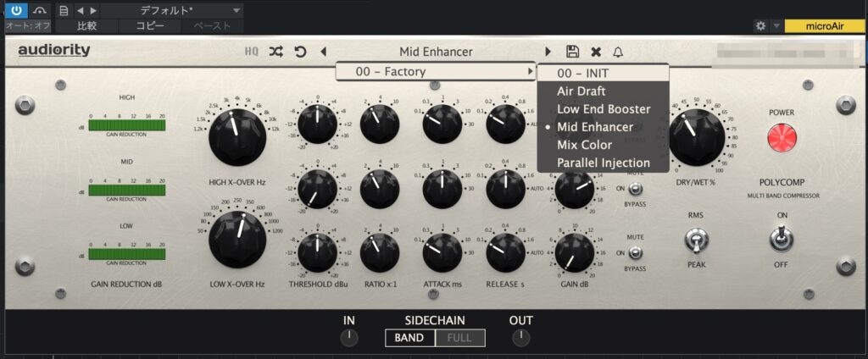This screenshot has height=359, width=868.
Task: Go to previous preset with left arrow
Action: coord(323,52)
